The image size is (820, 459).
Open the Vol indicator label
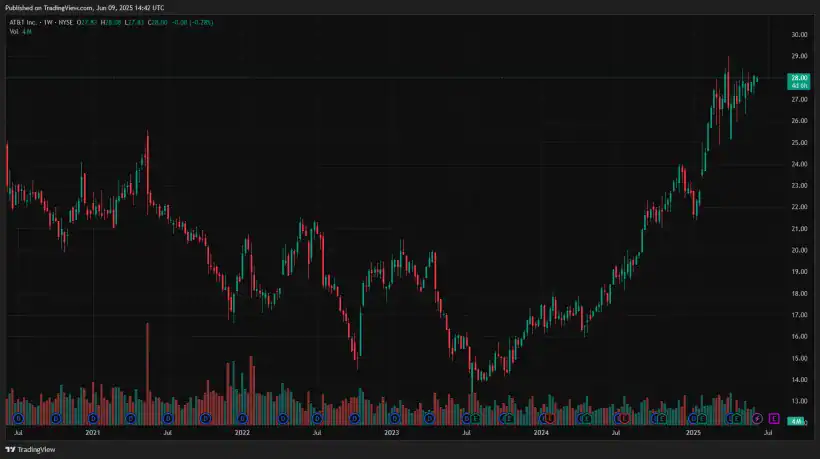coord(14,32)
